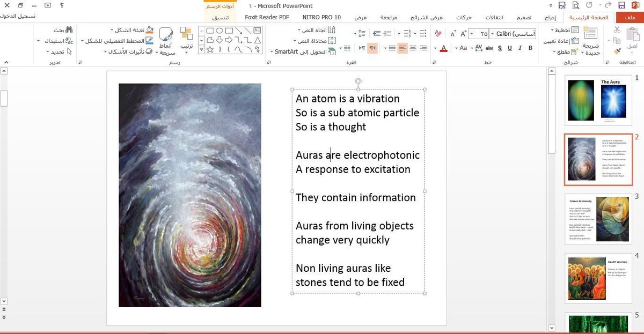This screenshot has width=644, height=334.
Task: Select the Format Painter brush icon
Action: pyautogui.click(x=617, y=51)
